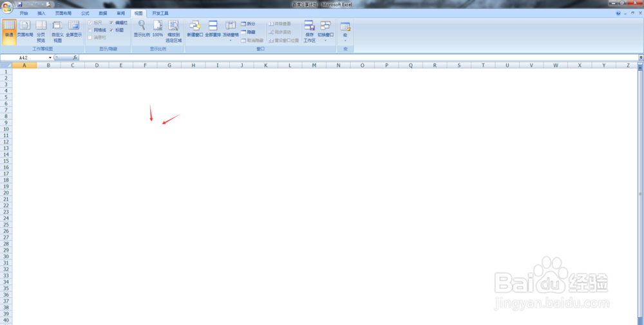Image resolution: width=644 pixels, height=325 pixels.
Task: Open 自定义视图 custom views
Action: 57,32
